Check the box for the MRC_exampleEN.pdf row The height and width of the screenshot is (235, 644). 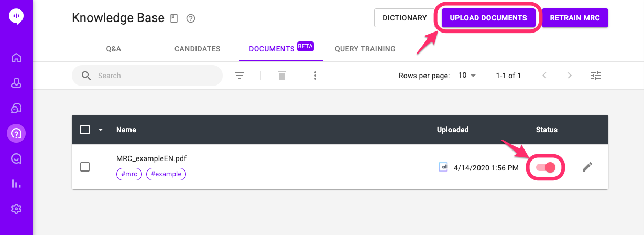85,167
